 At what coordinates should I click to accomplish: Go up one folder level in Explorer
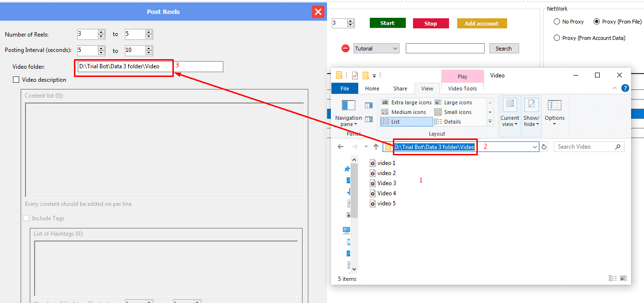coord(376,147)
